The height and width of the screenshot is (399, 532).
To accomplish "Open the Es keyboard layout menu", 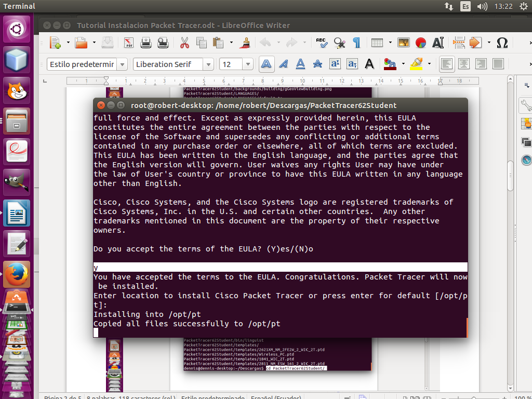I will pyautogui.click(x=465, y=6).
